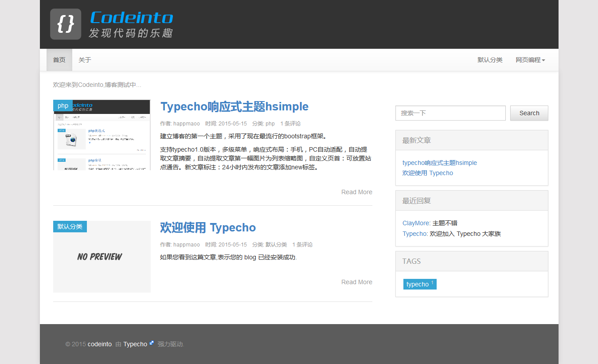Click the TAGS panel heading
Viewport: 598px width, 364px height.
tap(472, 261)
